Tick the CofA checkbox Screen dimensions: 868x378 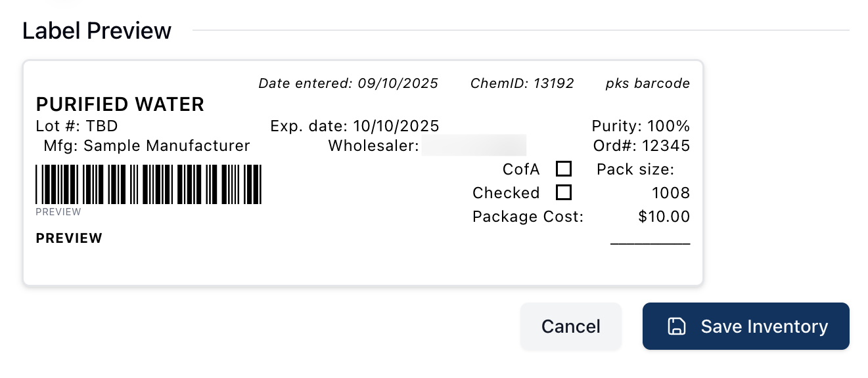coord(563,169)
